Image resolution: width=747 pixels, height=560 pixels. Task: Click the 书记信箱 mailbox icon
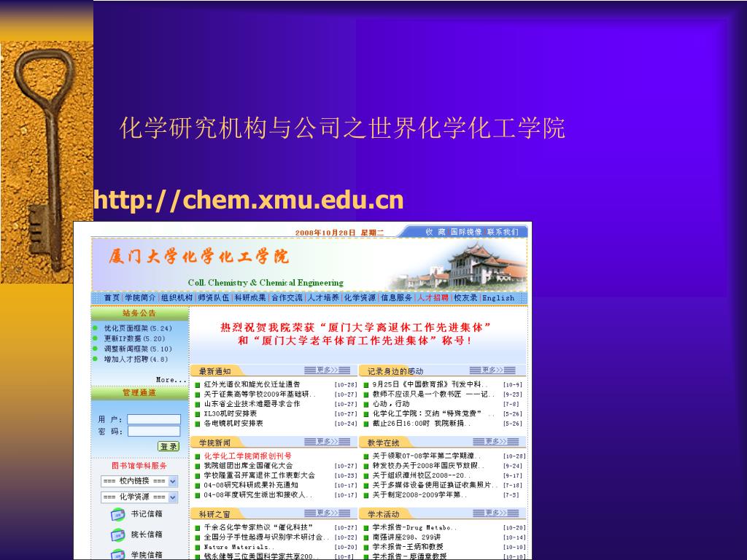[x=117, y=514]
